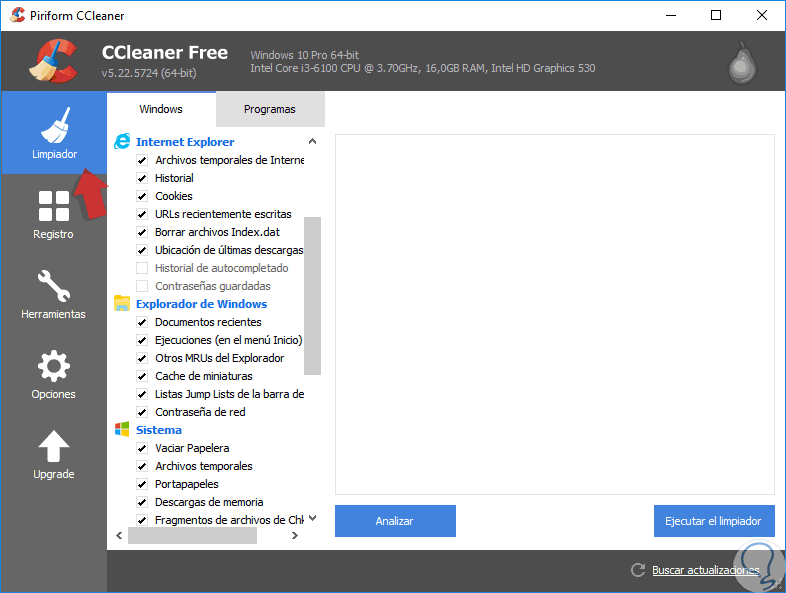786x593 pixels.
Task: Switch to the Windows tab
Action: (161, 109)
